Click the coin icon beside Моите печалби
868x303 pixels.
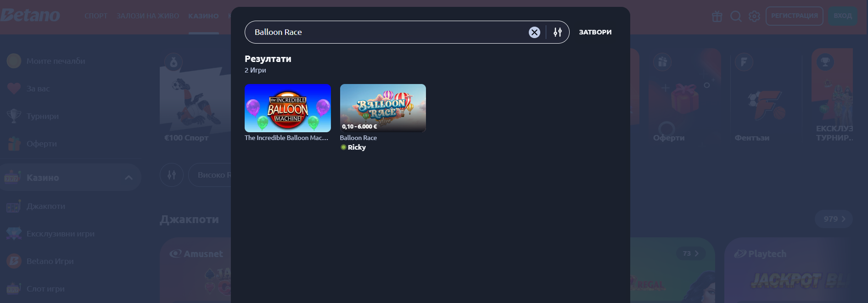14,61
